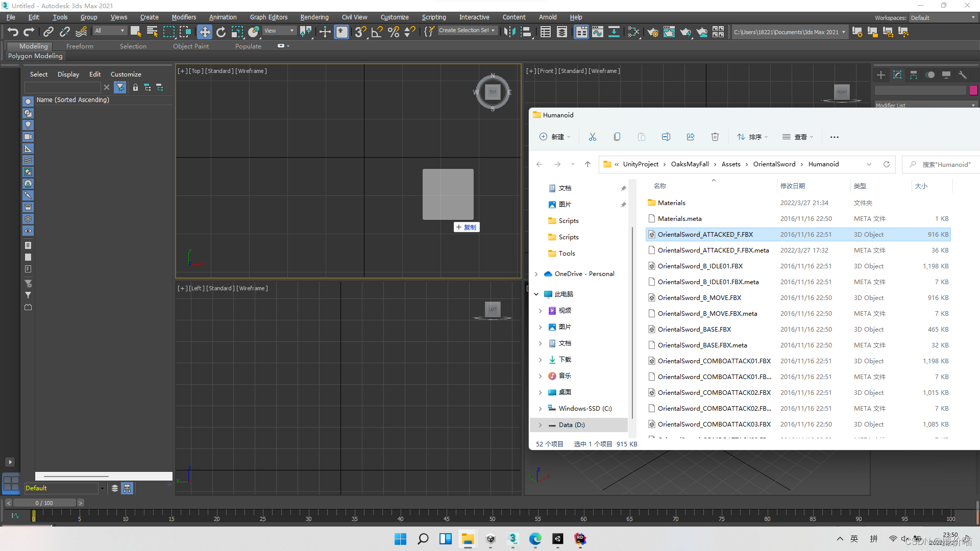Screen dimensions: 980x551
Task: Toggle Display Lights filter in Scene Explorer
Action: tap(28, 125)
